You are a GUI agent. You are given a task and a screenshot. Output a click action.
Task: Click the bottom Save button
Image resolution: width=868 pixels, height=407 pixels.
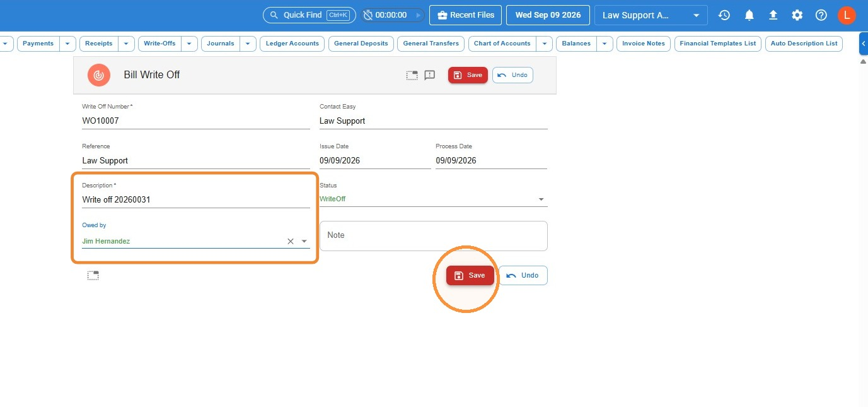(x=470, y=276)
